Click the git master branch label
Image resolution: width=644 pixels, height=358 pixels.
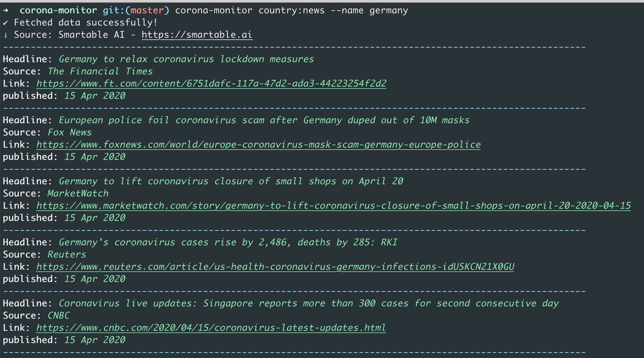136,11
